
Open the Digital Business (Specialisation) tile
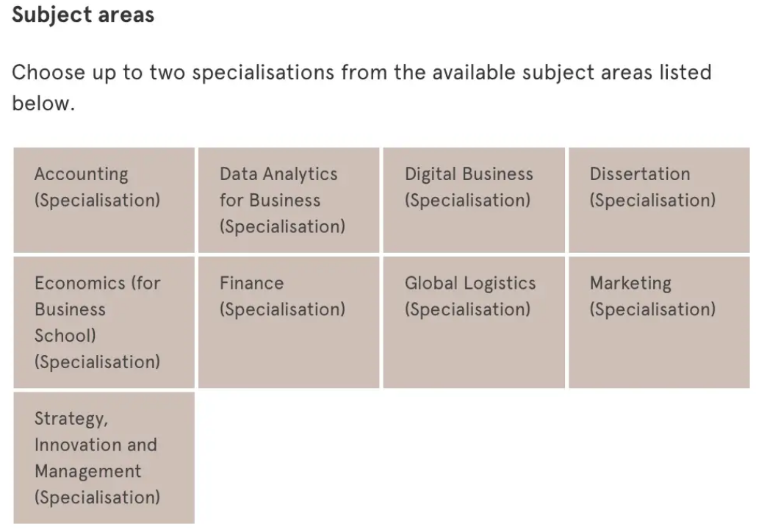click(474, 200)
